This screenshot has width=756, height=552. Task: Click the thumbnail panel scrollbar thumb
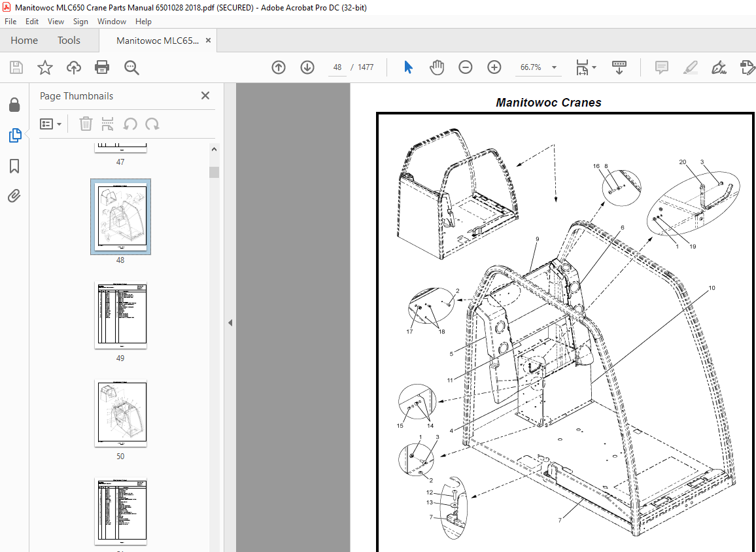[214, 172]
